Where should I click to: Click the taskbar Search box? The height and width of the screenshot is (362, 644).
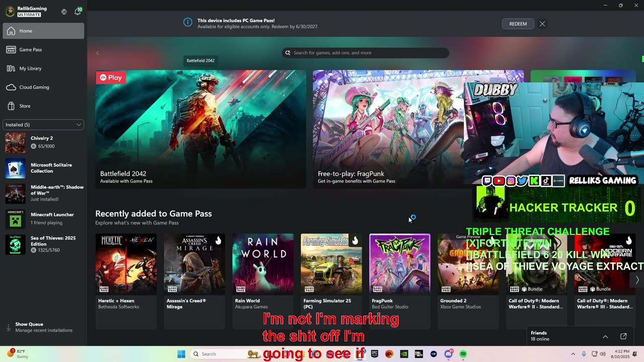coord(226,354)
